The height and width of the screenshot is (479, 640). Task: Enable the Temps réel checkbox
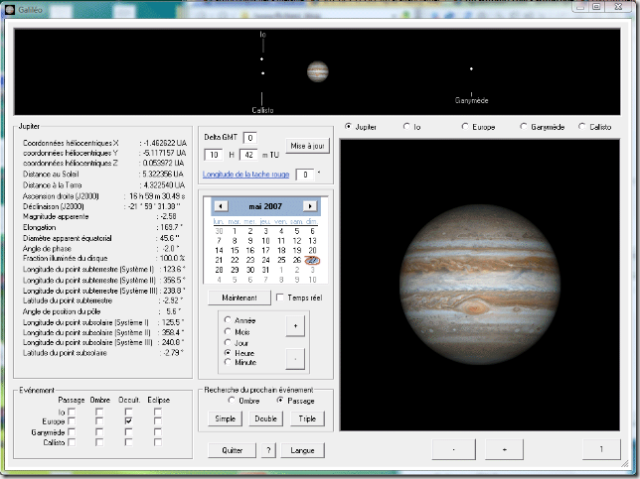tap(280, 298)
